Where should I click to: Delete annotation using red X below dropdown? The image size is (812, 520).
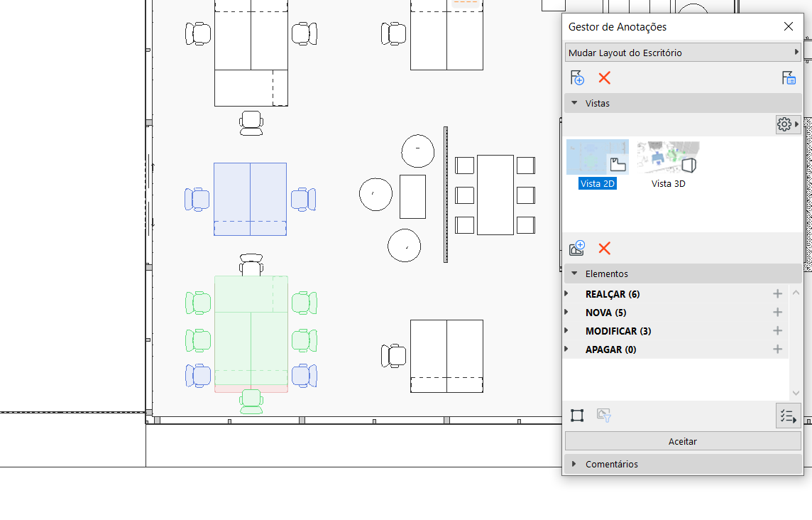[x=604, y=78]
